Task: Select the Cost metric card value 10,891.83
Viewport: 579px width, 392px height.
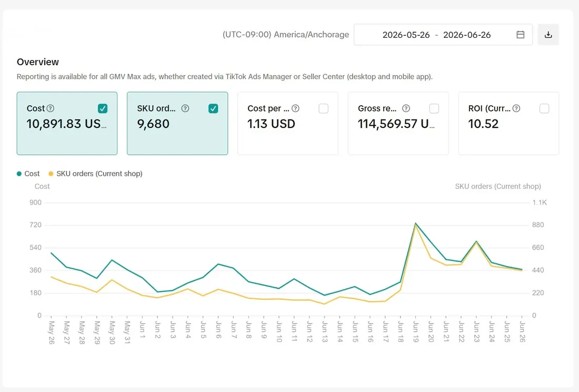Action: coord(66,124)
